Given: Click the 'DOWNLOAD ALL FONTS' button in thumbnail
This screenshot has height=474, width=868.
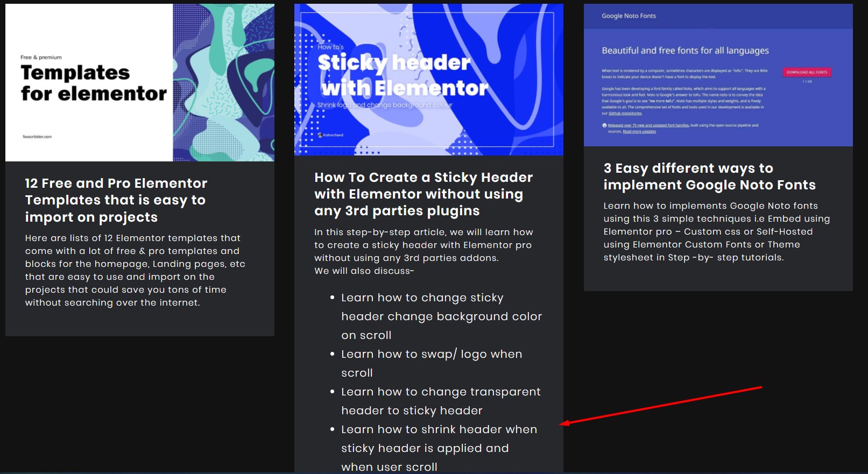Looking at the screenshot, I should (x=807, y=72).
